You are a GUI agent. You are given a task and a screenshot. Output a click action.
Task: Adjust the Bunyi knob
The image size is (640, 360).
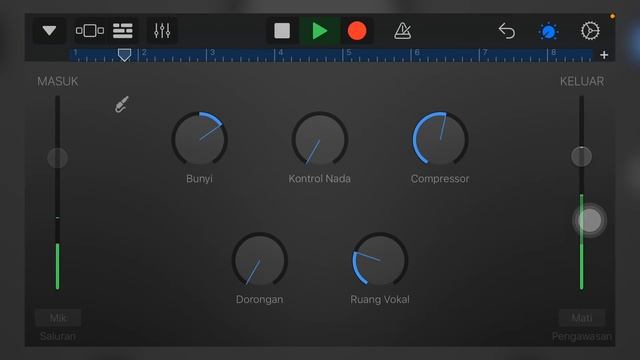200,139
